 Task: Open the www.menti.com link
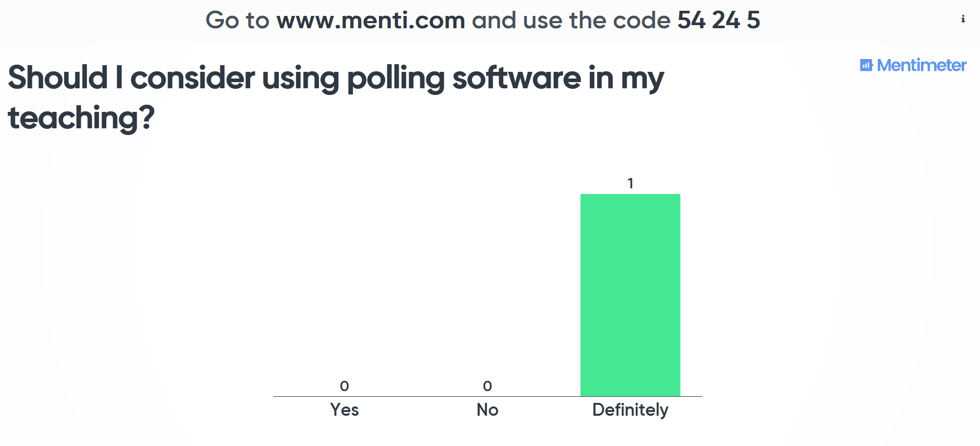pyautogui.click(x=370, y=21)
